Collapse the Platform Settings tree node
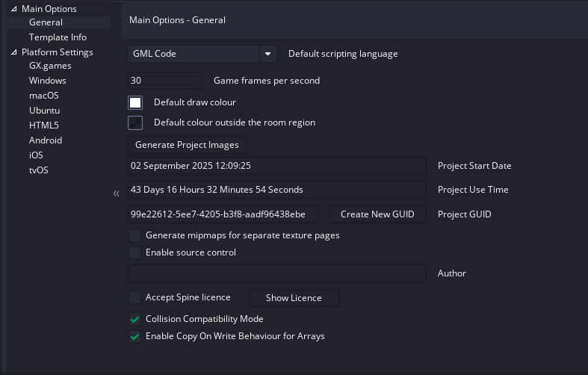This screenshot has height=375, width=588. pyautogui.click(x=14, y=52)
